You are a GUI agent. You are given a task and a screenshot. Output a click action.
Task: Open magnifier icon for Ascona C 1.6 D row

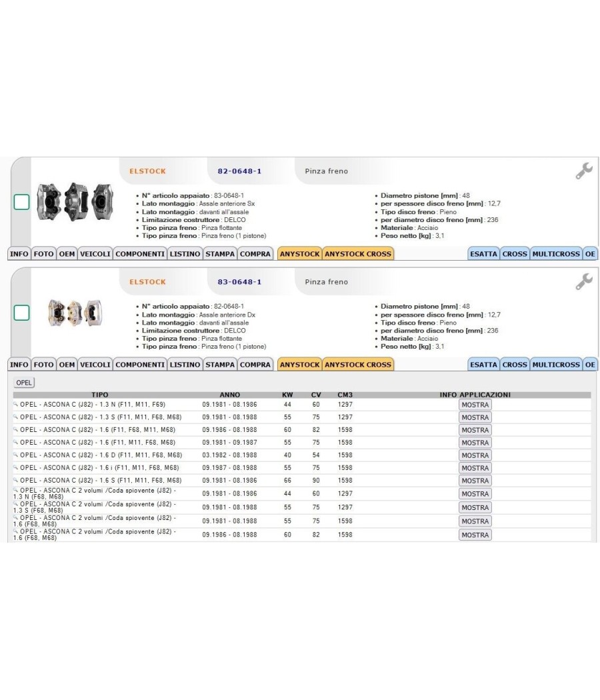pyautogui.click(x=15, y=455)
